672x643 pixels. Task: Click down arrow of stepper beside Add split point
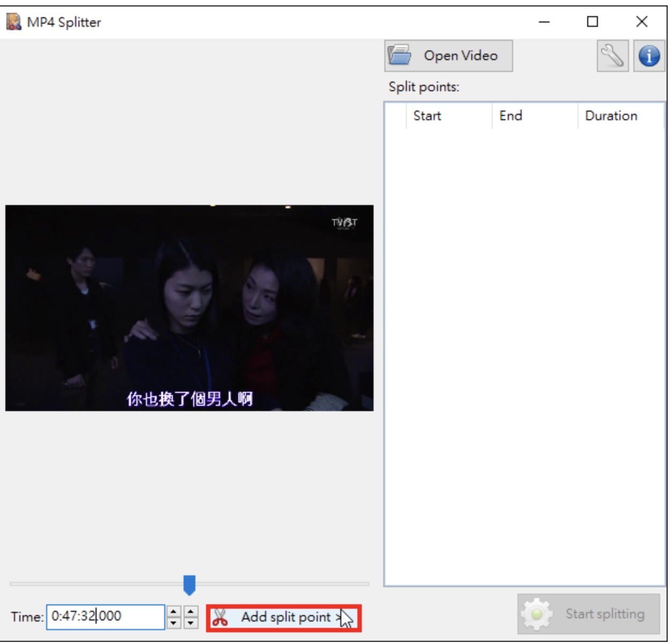[191, 623]
